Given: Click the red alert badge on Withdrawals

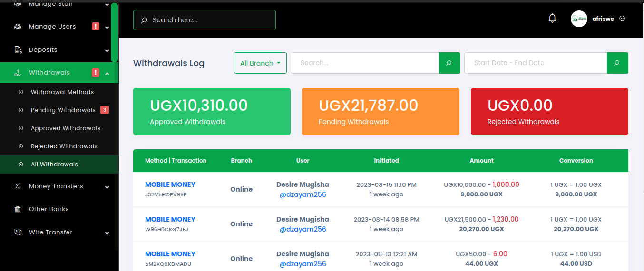Looking at the screenshot, I should (96, 73).
